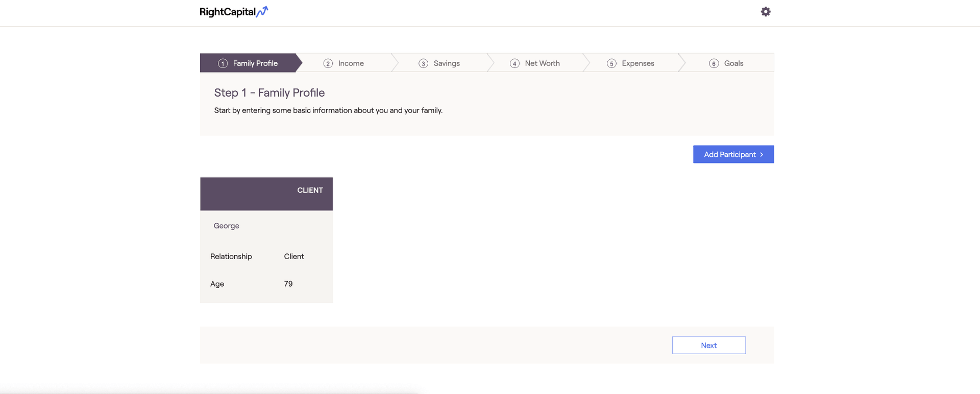Image resolution: width=980 pixels, height=394 pixels.
Task: Click the blue arrow graphic in the logo
Action: [262, 11]
